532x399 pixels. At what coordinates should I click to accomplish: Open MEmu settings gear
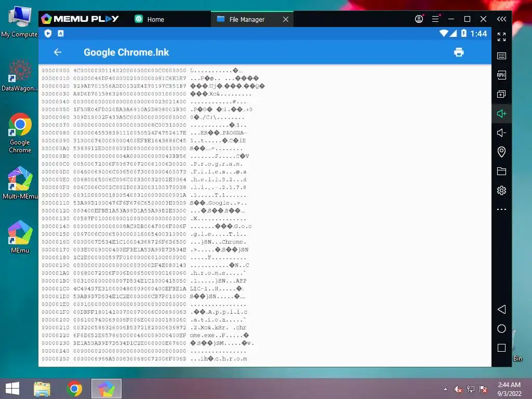point(501,190)
